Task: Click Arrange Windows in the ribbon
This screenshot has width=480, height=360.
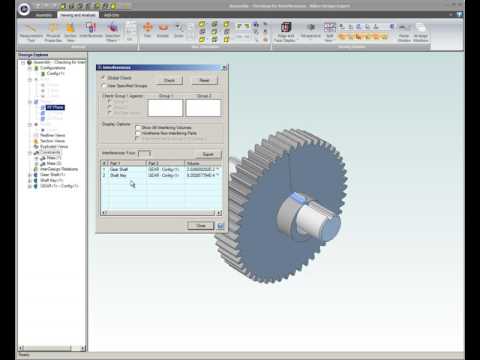Action: (x=421, y=33)
